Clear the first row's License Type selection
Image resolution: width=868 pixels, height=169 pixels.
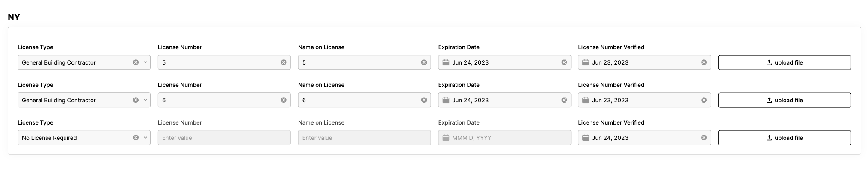pos(136,62)
